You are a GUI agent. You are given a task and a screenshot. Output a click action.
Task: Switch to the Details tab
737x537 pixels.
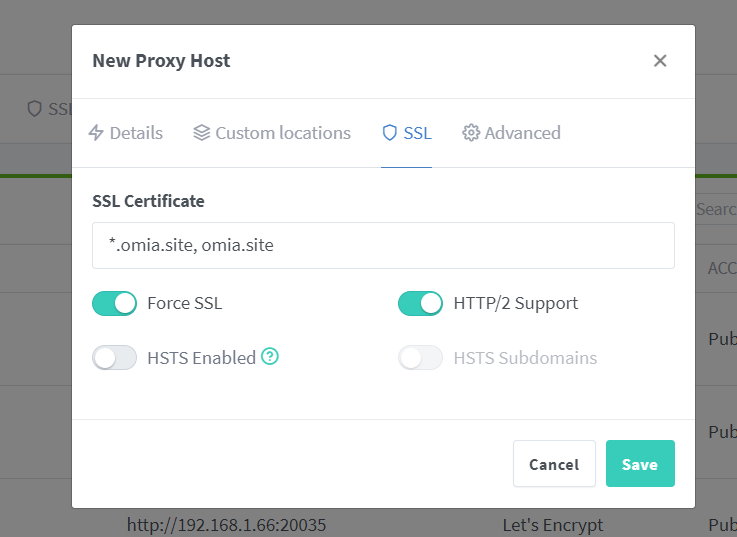(x=136, y=133)
